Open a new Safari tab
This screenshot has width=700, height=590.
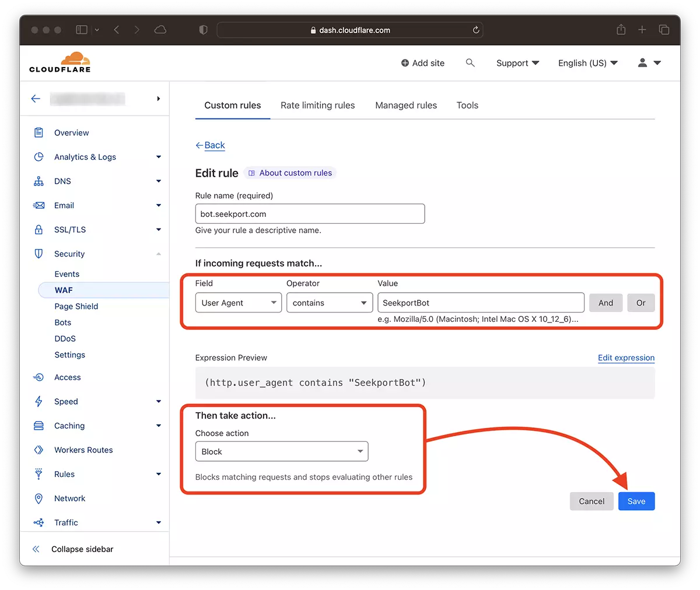642,30
